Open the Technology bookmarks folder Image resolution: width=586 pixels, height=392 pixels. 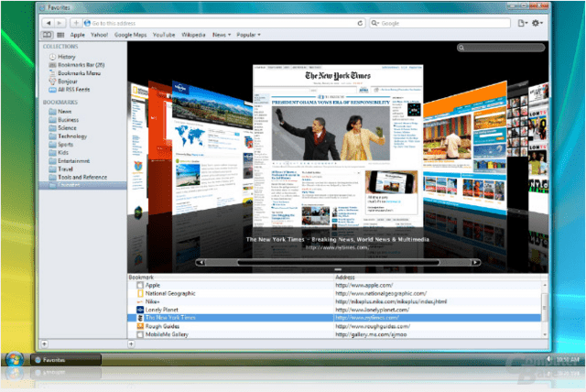[x=68, y=136]
